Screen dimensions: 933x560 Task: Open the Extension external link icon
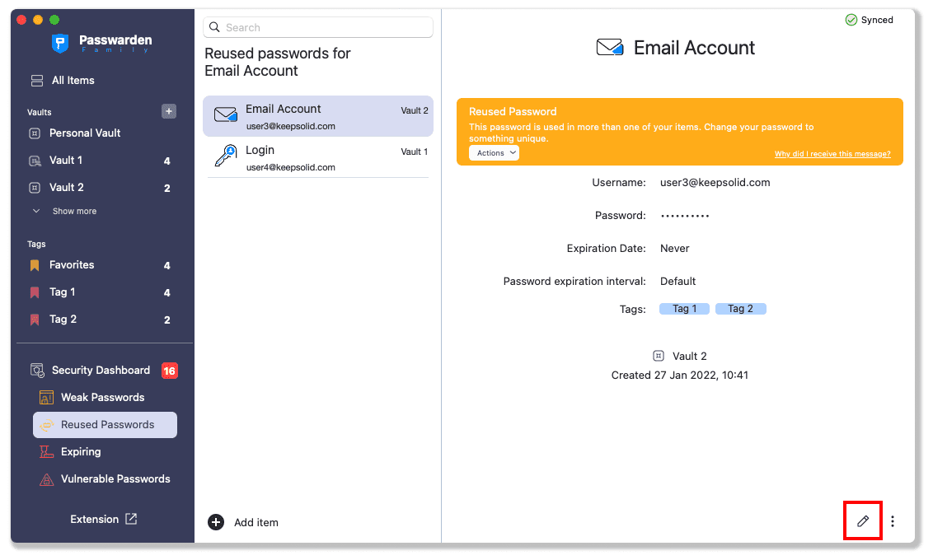(x=131, y=519)
